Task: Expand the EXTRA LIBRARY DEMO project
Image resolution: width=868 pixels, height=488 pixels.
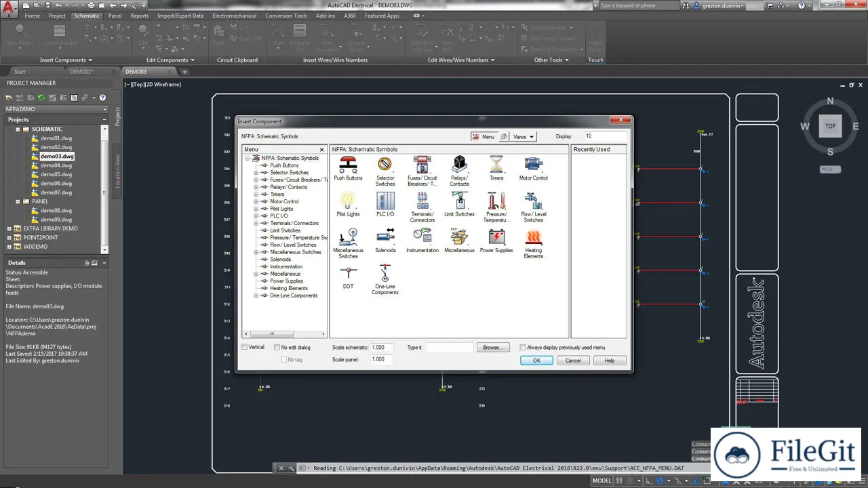Action: (x=9, y=228)
